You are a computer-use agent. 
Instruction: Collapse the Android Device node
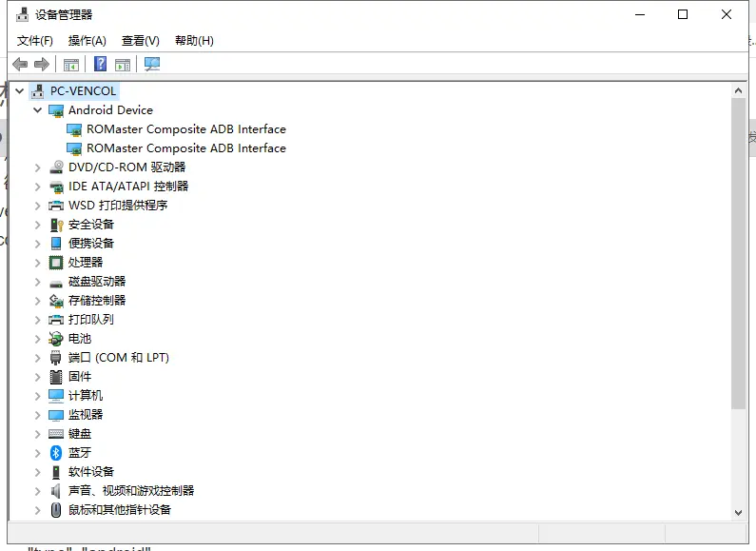38,110
